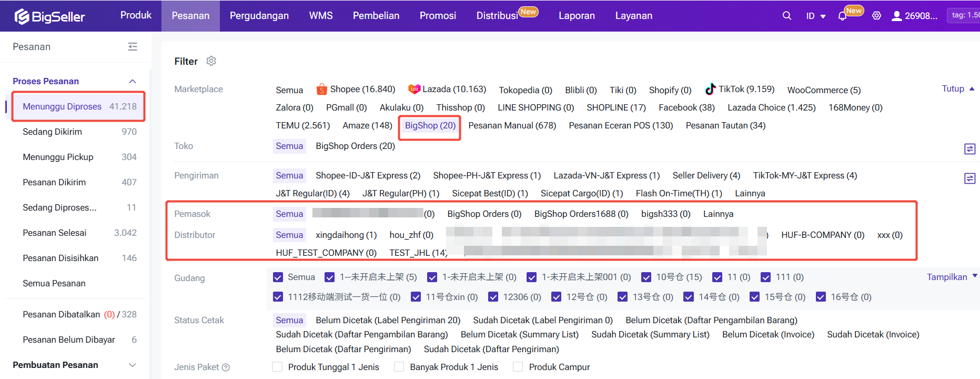Screen dimensions: 980x379
Task: Uncheck the Semua warehouse checkbox
Action: coord(278,277)
